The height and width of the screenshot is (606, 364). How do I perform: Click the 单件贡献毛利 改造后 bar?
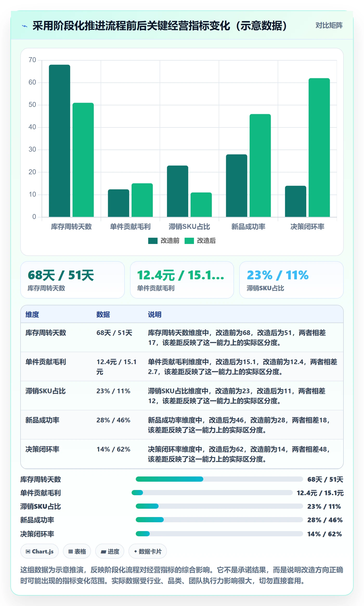(142, 200)
